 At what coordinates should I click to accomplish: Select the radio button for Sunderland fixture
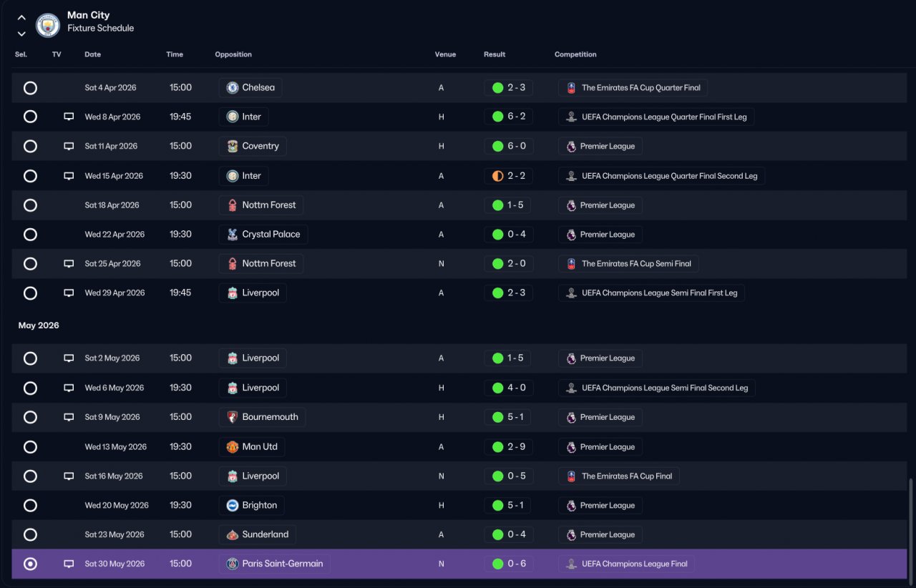point(30,534)
